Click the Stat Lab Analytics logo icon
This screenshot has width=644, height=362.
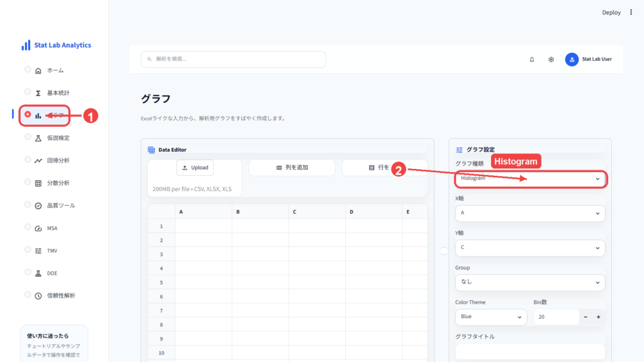pyautogui.click(x=26, y=45)
